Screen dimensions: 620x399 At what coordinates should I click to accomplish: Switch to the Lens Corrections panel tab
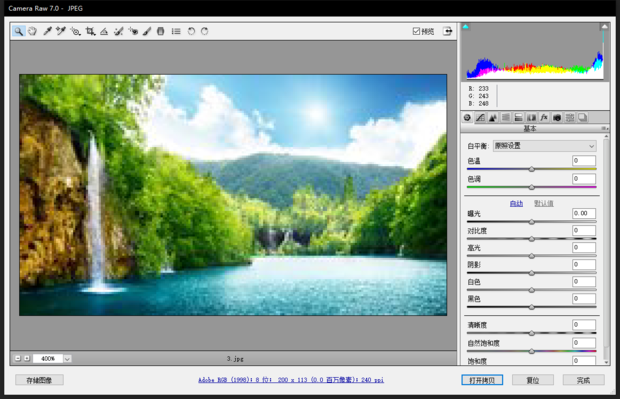531,117
